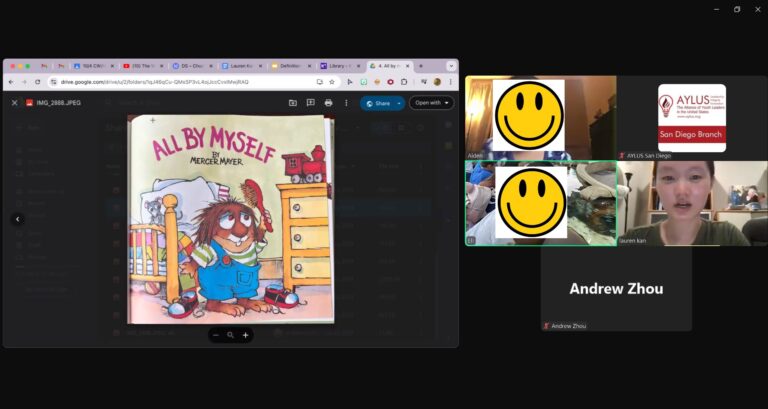Image resolution: width=768 pixels, height=409 pixels.
Task: Click the green extension icon in toolbar
Action: pos(363,82)
